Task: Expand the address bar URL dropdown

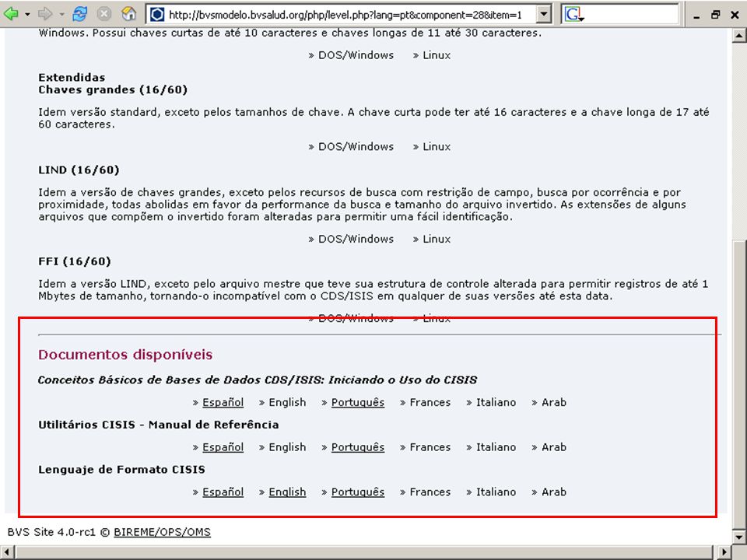Action: click(543, 15)
